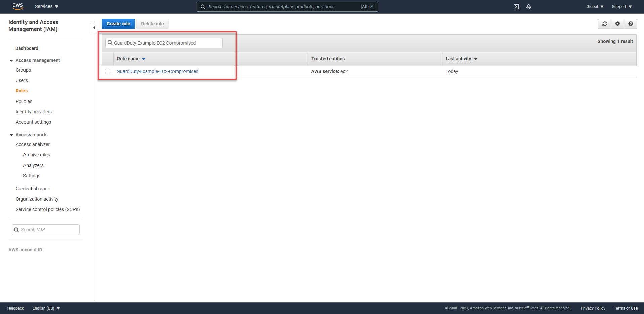Open Account settings page
Image resolution: width=644 pixels, height=314 pixels.
(x=33, y=122)
